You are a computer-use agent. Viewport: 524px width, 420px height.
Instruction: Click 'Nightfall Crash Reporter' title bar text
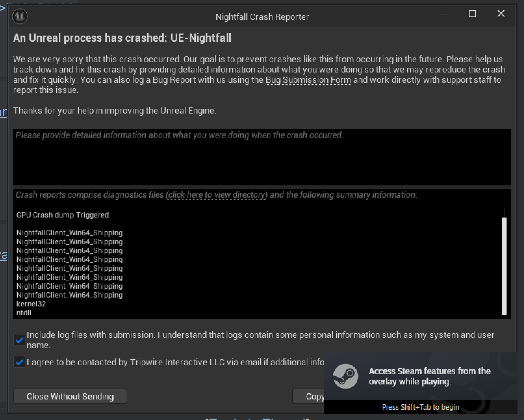pos(262,17)
